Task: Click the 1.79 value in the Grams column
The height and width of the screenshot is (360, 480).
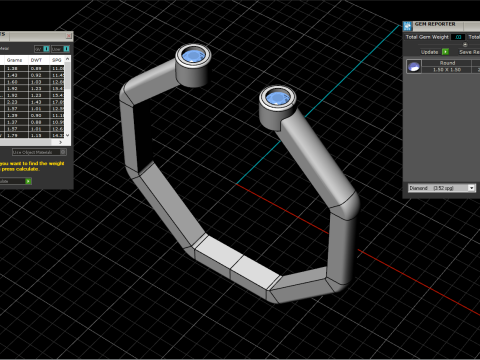Action: [12, 135]
